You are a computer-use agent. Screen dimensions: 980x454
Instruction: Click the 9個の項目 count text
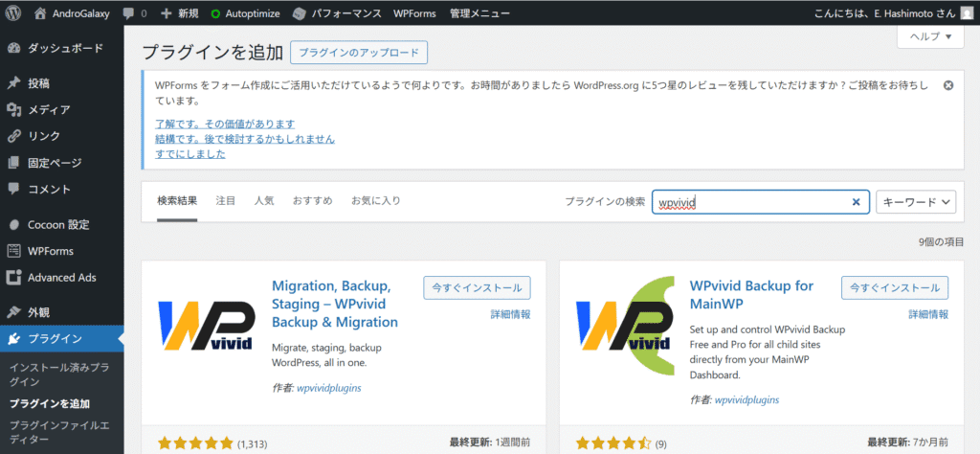941,241
